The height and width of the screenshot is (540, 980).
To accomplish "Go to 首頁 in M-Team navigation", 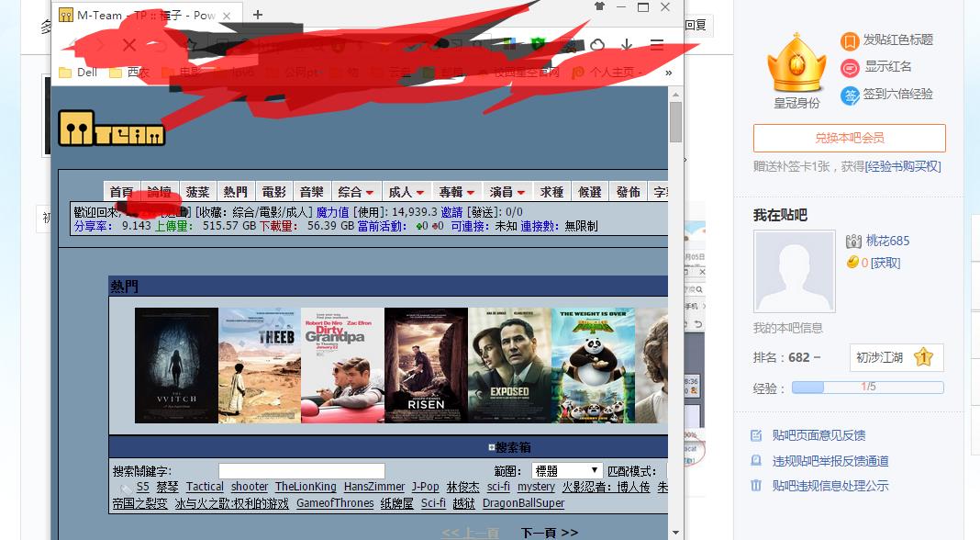I will tap(121, 191).
